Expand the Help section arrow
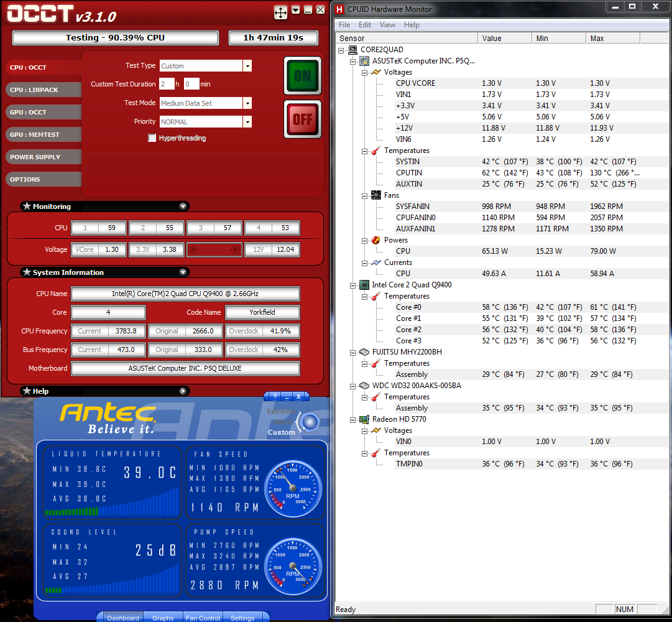The height and width of the screenshot is (622, 672). coord(183,391)
